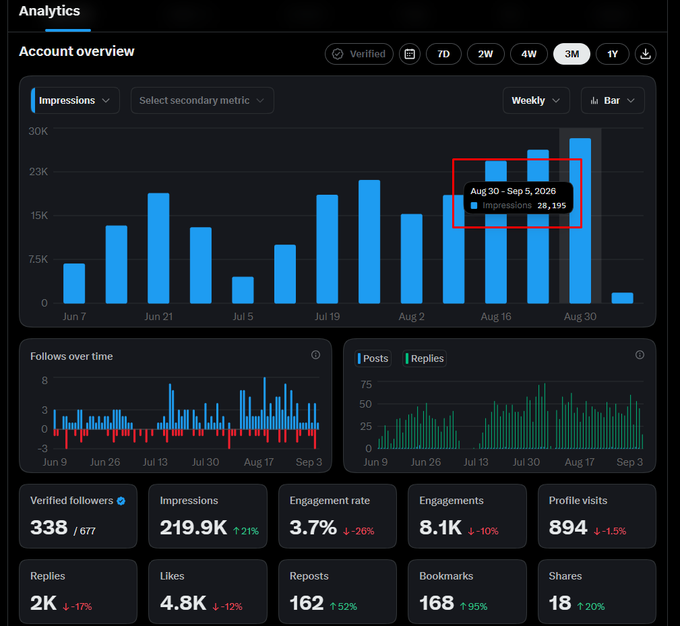
Task: Click the verified badge beside Verified followers
Action: [x=121, y=501]
